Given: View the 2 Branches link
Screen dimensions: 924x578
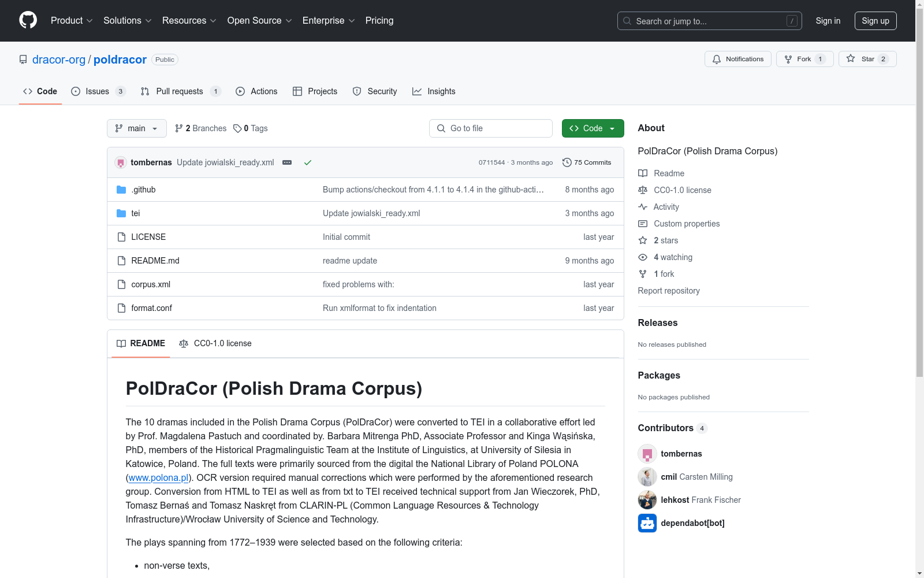Looking at the screenshot, I should point(201,128).
